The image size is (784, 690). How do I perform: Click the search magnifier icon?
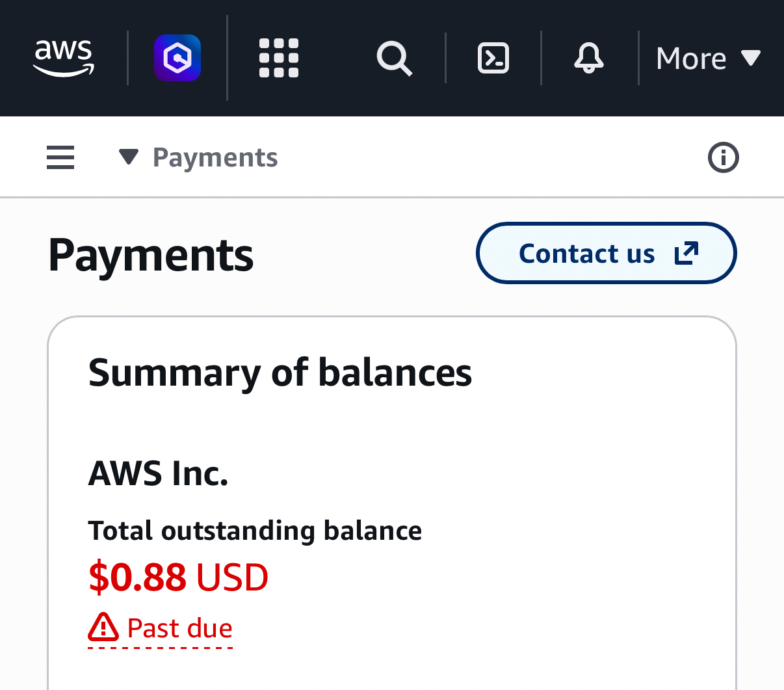click(394, 59)
